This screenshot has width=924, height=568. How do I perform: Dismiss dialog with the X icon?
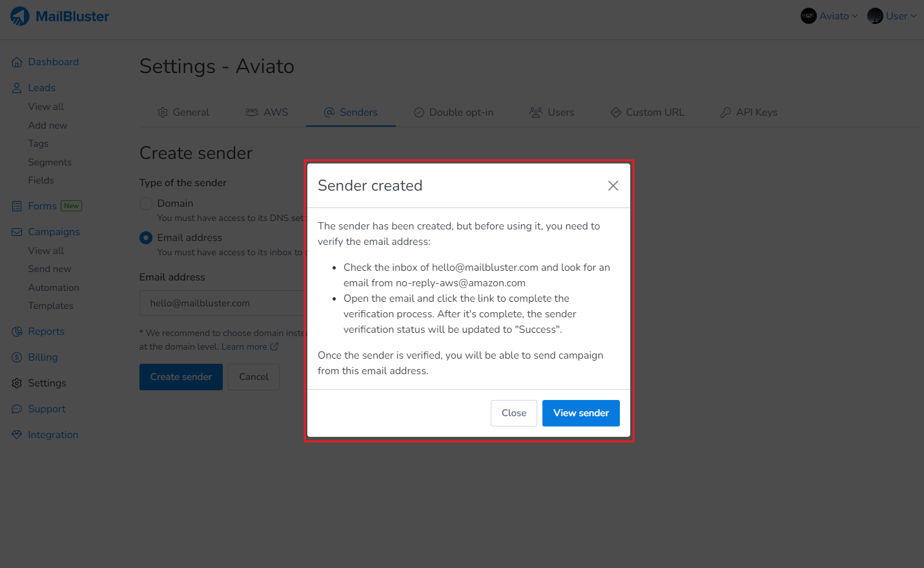coord(613,186)
